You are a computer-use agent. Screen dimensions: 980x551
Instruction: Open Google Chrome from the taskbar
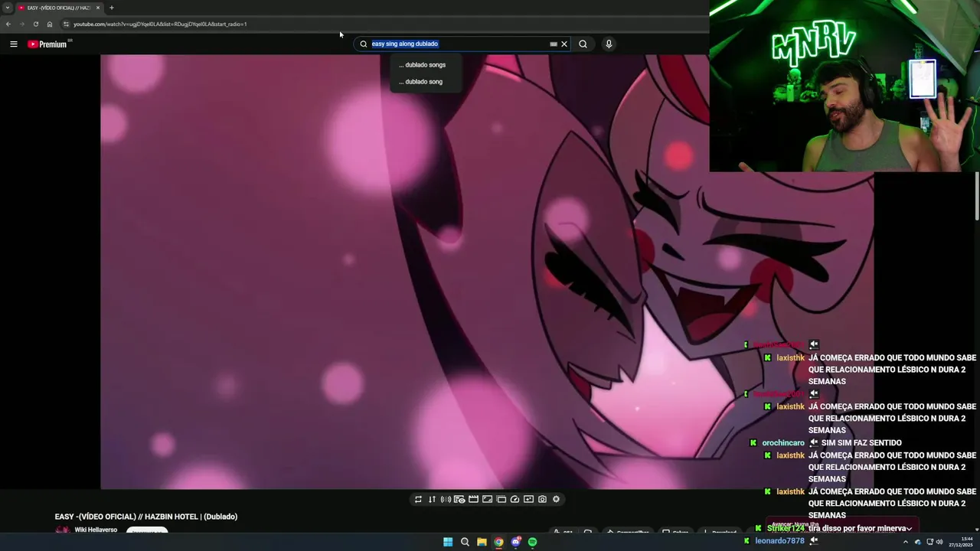(498, 542)
